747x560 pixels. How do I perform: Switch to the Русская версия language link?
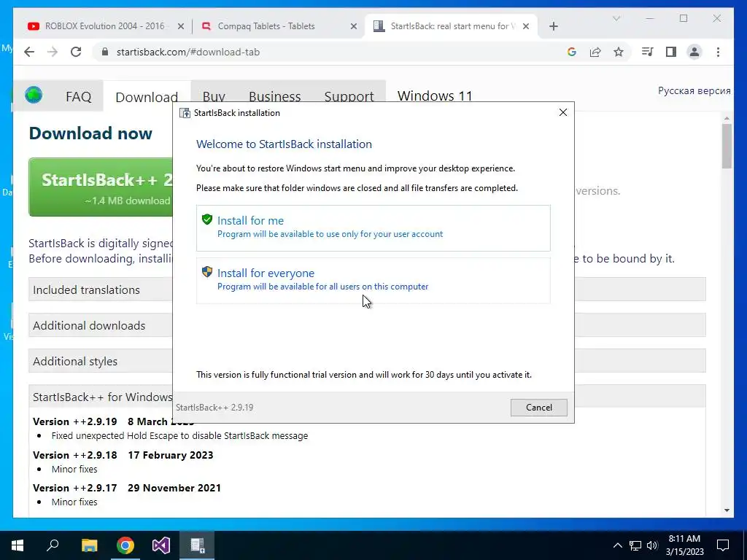694,90
